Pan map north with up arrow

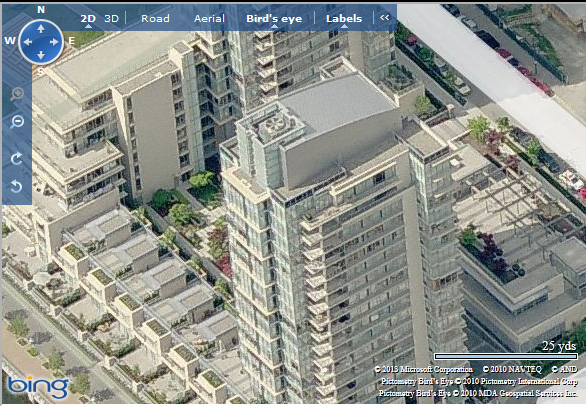click(41, 28)
